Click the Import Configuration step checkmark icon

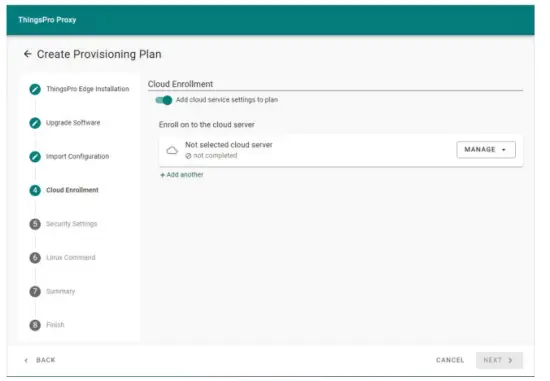(x=35, y=157)
